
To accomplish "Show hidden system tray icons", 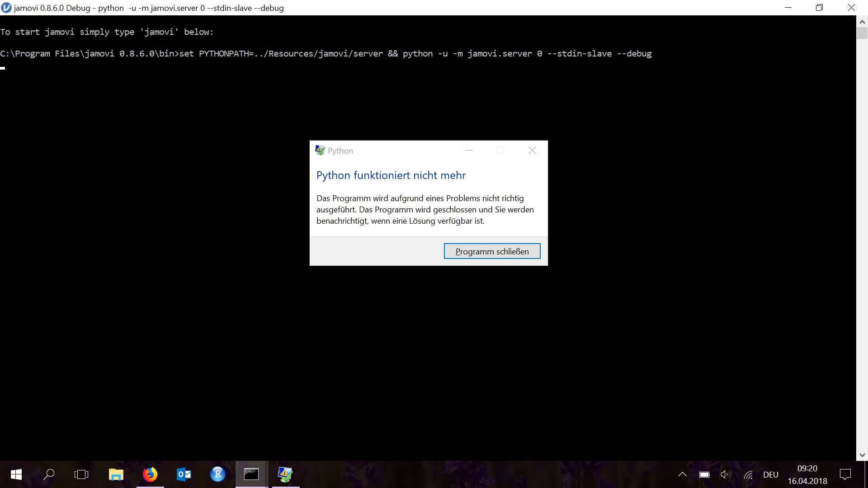I will [x=683, y=474].
